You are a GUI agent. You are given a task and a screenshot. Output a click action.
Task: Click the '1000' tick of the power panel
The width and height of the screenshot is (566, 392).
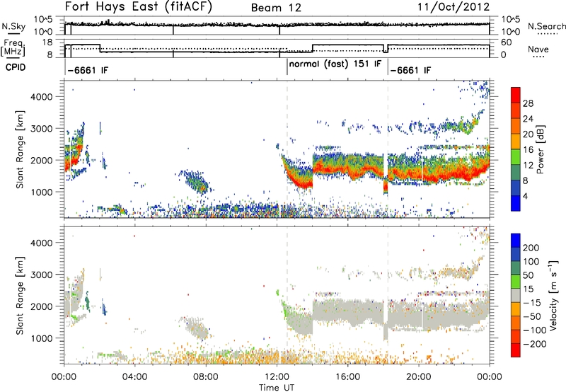41,192
